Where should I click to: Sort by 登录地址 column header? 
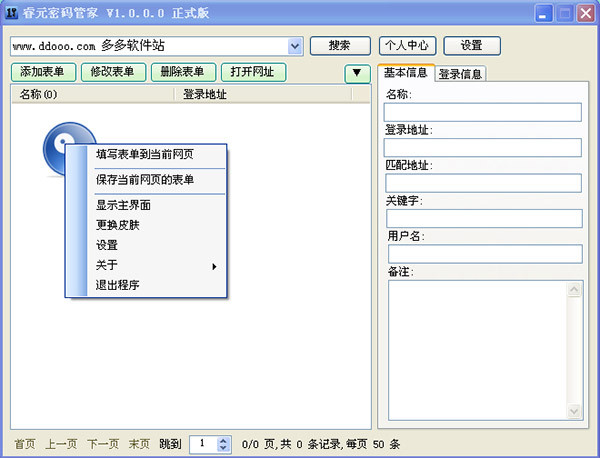(x=263, y=94)
